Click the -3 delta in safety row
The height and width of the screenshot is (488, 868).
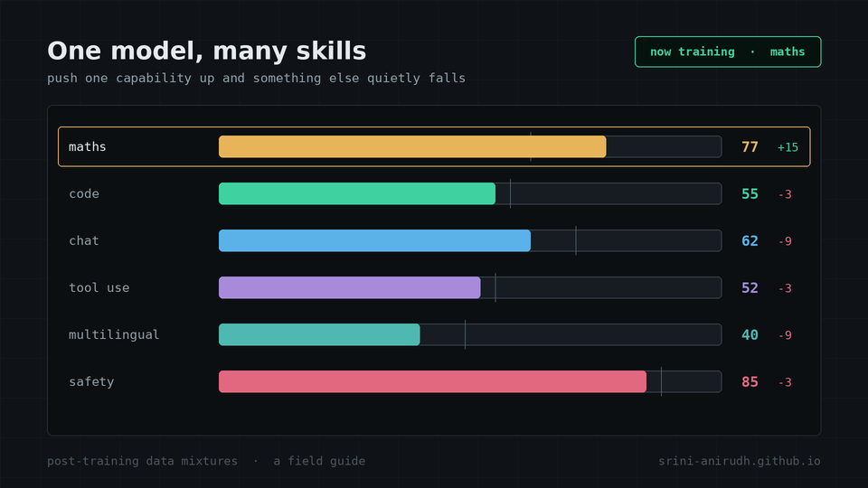coord(785,382)
